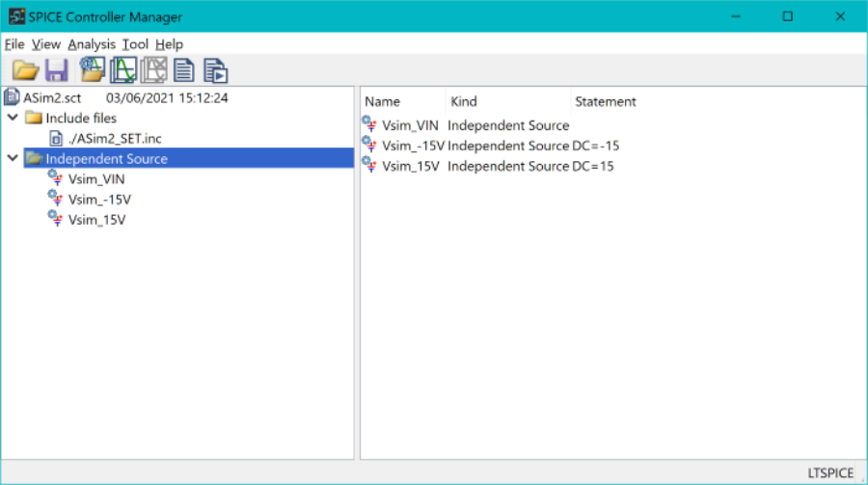This screenshot has height=485, width=868.
Task: Open the Tool menu
Action: pos(135,44)
